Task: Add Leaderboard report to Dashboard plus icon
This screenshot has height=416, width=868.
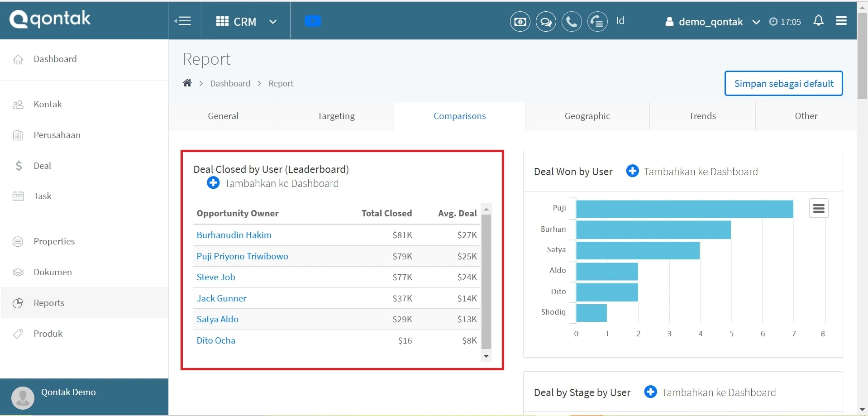Action: pos(213,183)
